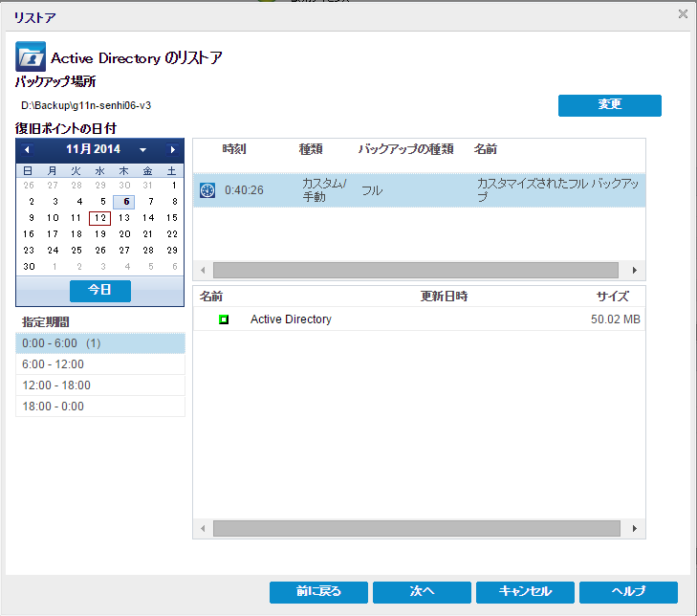Open the month dropdown next to 11月 2014
This screenshot has width=697, height=616.
(x=142, y=150)
